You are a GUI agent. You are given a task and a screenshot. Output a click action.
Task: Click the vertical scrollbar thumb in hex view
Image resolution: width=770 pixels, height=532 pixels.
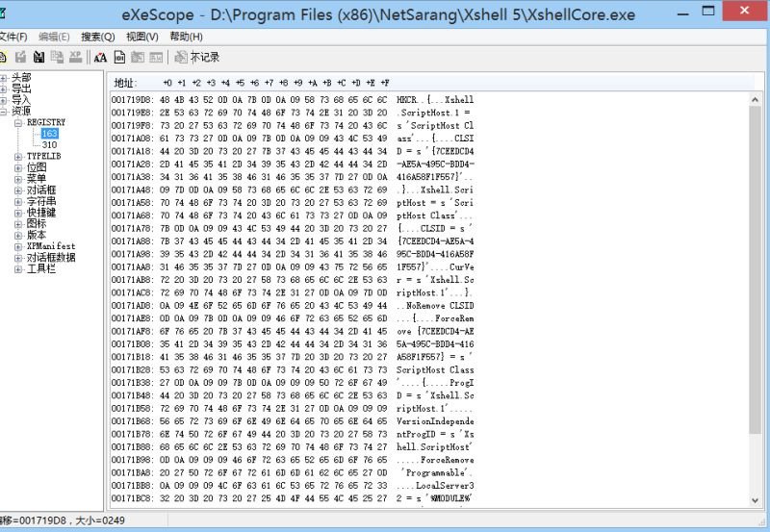[755, 270]
